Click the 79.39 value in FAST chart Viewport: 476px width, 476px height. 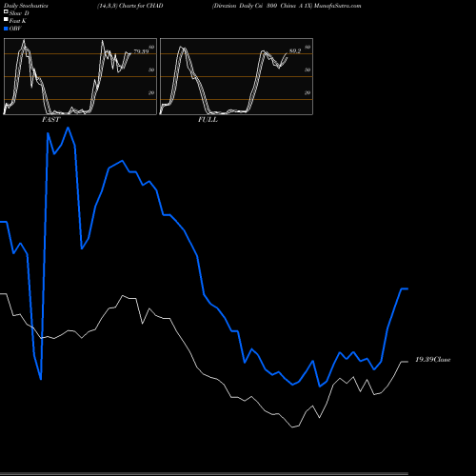pos(141,51)
